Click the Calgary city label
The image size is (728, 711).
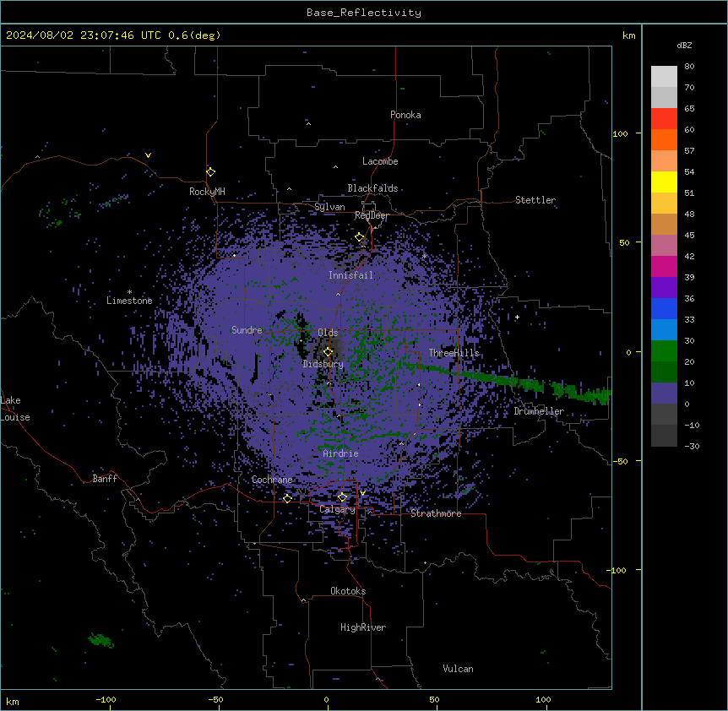coord(338,509)
